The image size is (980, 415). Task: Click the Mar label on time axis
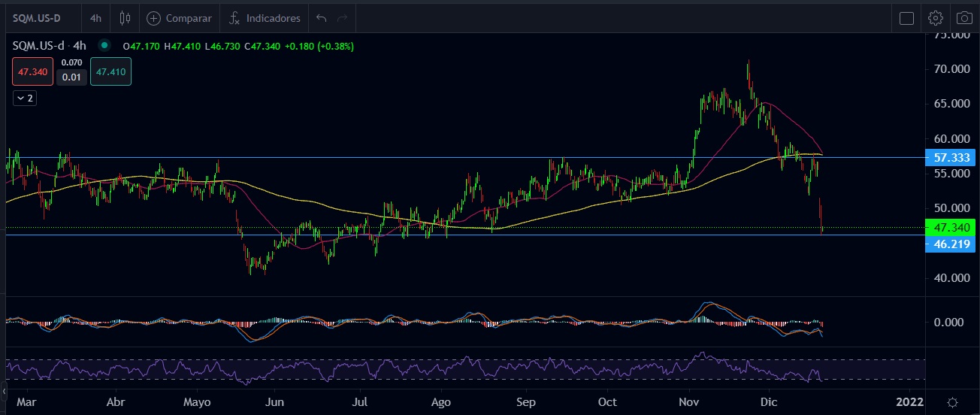point(26,402)
